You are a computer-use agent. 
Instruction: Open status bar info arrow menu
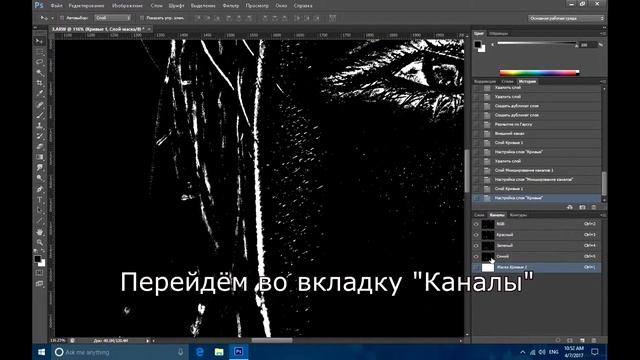coord(147,340)
